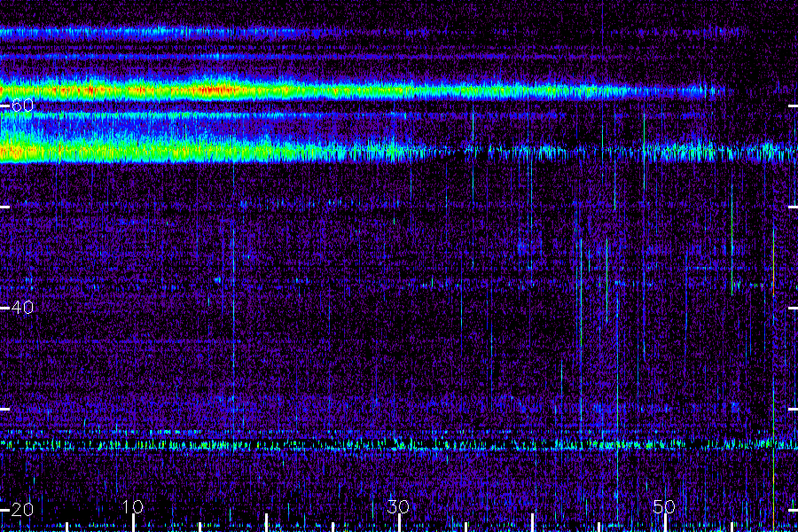Click the 30 time axis label
Image resolution: width=798 pixels, height=532 pixels.
pyautogui.click(x=398, y=506)
